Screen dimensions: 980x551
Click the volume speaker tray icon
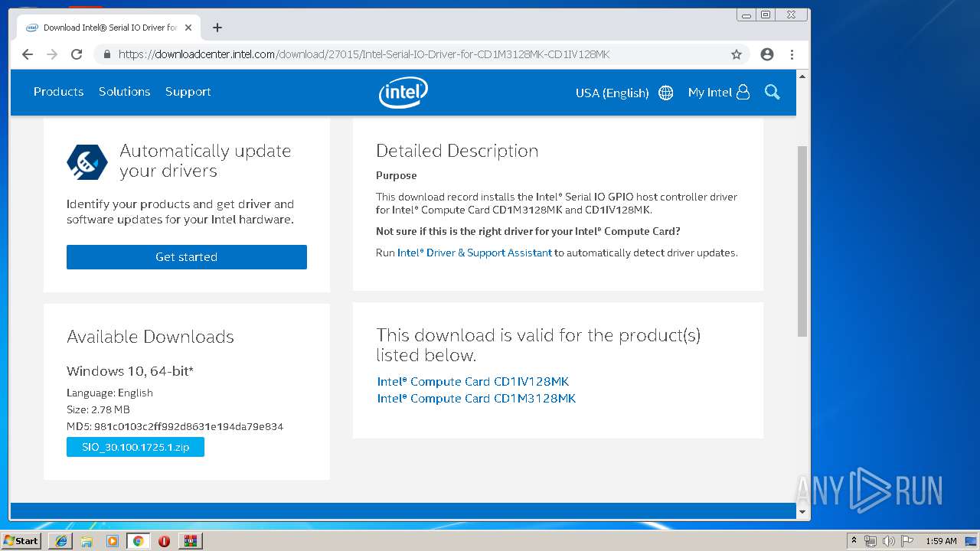[889, 541]
